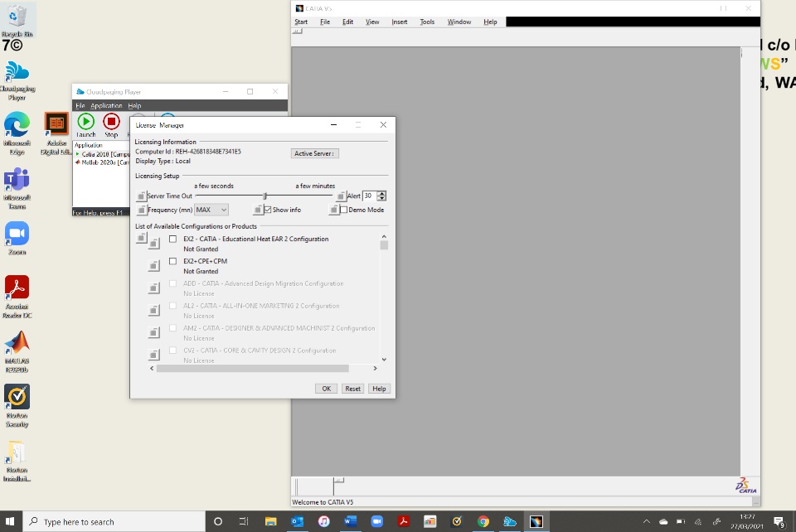Select Catia 2018 in Cloudpaging application list
Image resolution: width=796 pixels, height=532 pixels.
click(104, 153)
